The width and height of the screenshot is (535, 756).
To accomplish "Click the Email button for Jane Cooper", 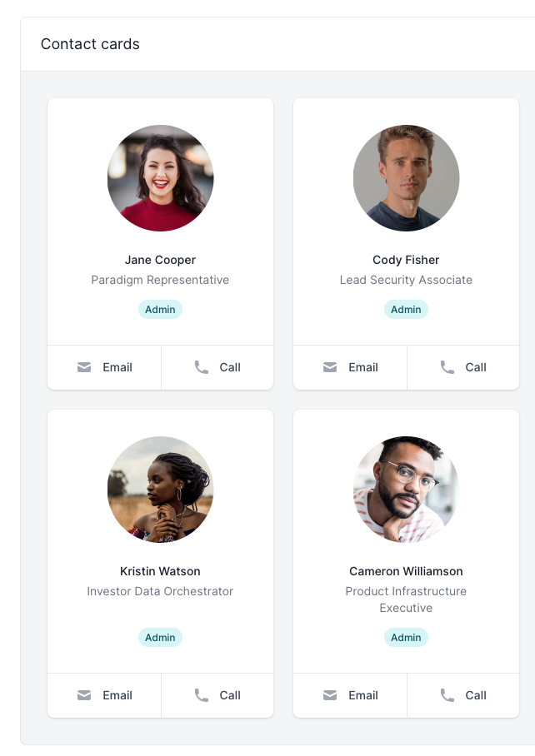I will pyautogui.click(x=104, y=367).
